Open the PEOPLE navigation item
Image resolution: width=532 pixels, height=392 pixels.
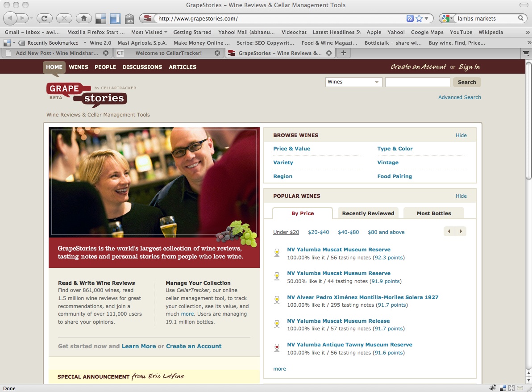[105, 67]
